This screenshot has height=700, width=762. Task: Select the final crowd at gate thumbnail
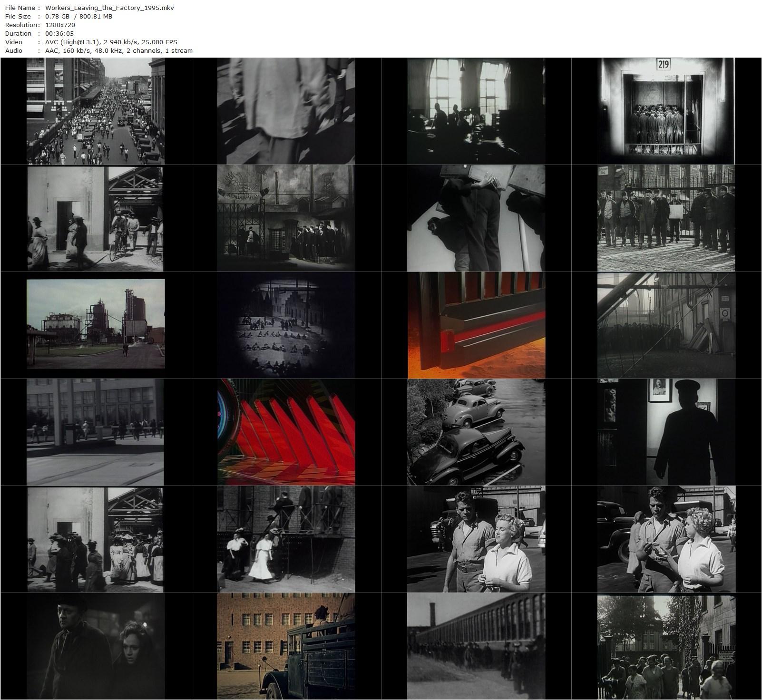click(666, 647)
